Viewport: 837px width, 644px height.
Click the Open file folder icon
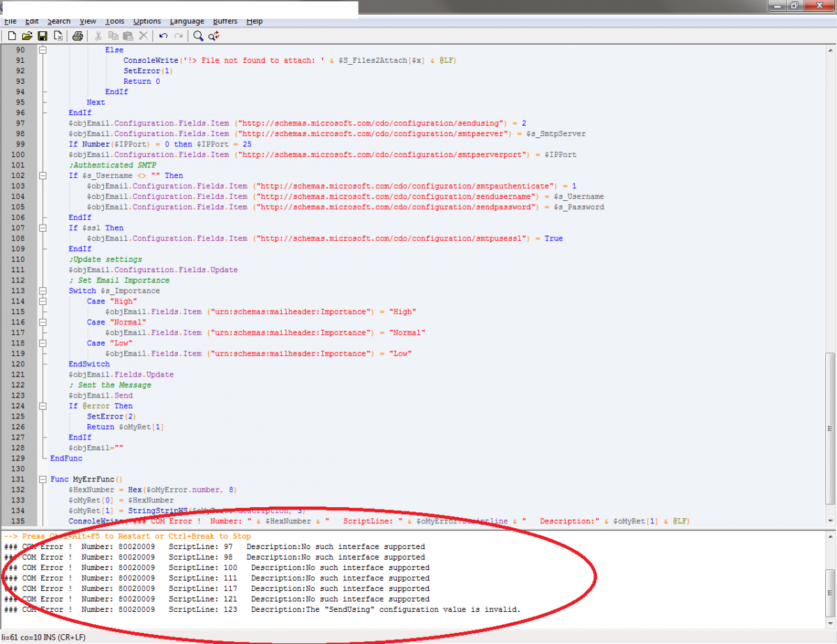click(x=27, y=36)
